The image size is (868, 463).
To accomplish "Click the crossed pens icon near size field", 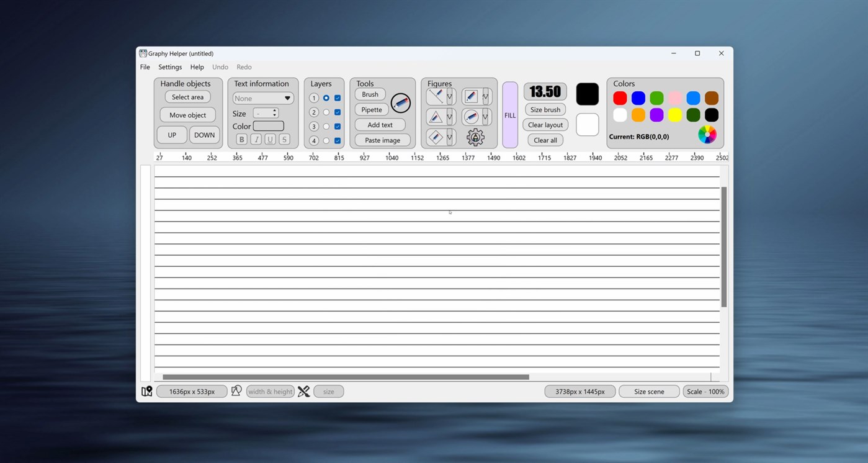I will click(303, 391).
